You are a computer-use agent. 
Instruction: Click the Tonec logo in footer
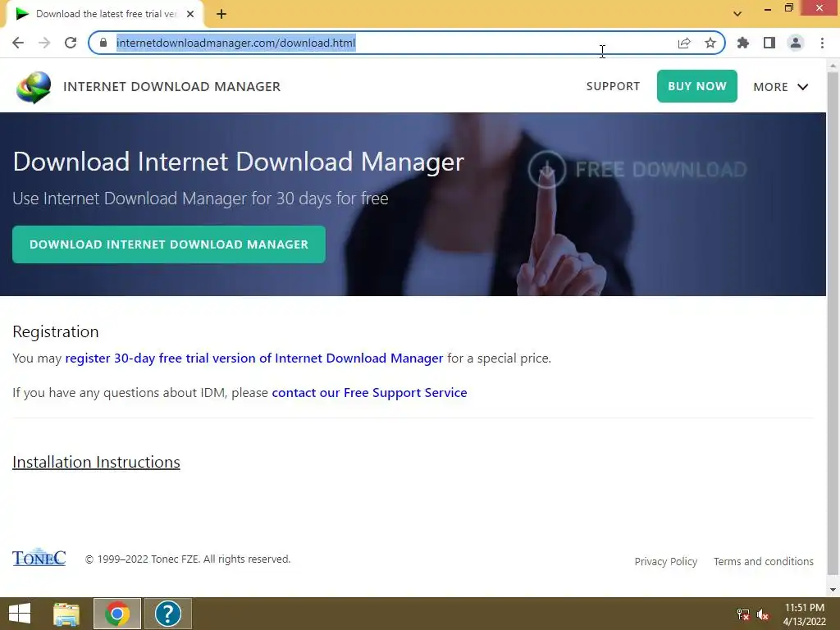coord(39,557)
